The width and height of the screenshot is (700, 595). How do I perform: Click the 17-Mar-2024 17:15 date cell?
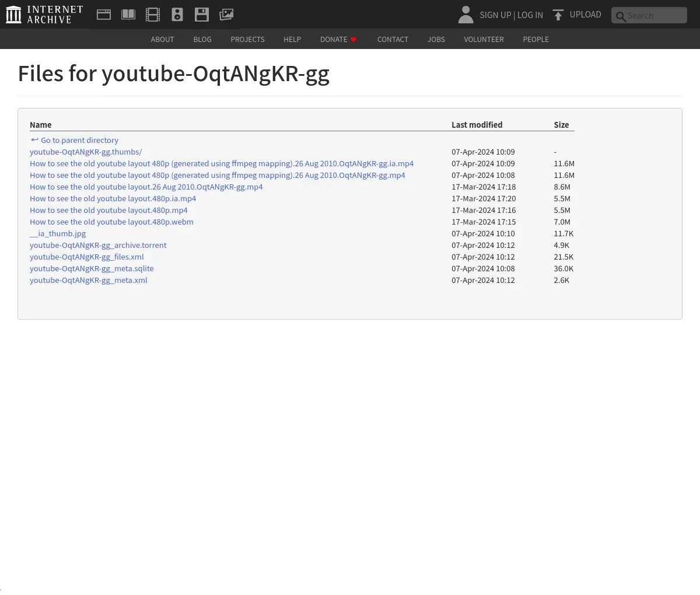pos(484,222)
